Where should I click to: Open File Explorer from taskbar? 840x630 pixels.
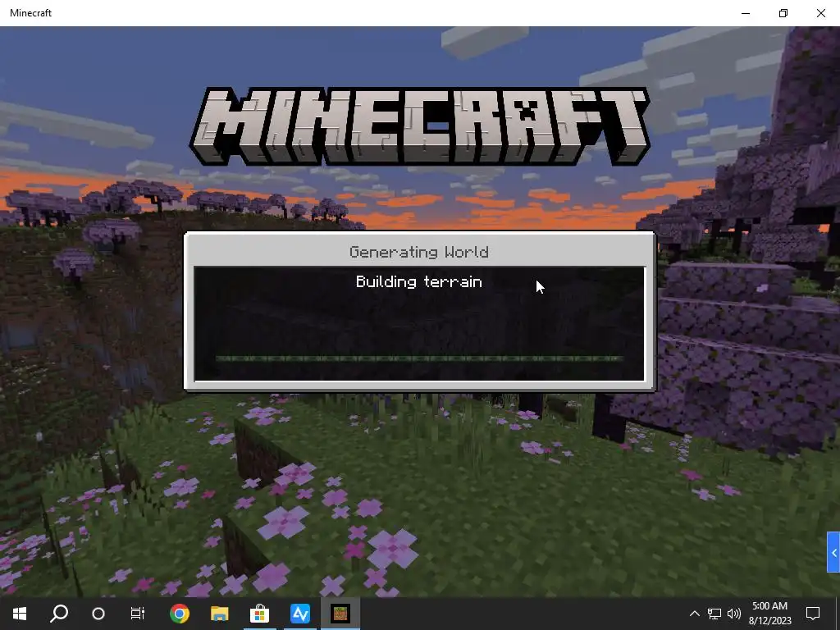(219, 614)
